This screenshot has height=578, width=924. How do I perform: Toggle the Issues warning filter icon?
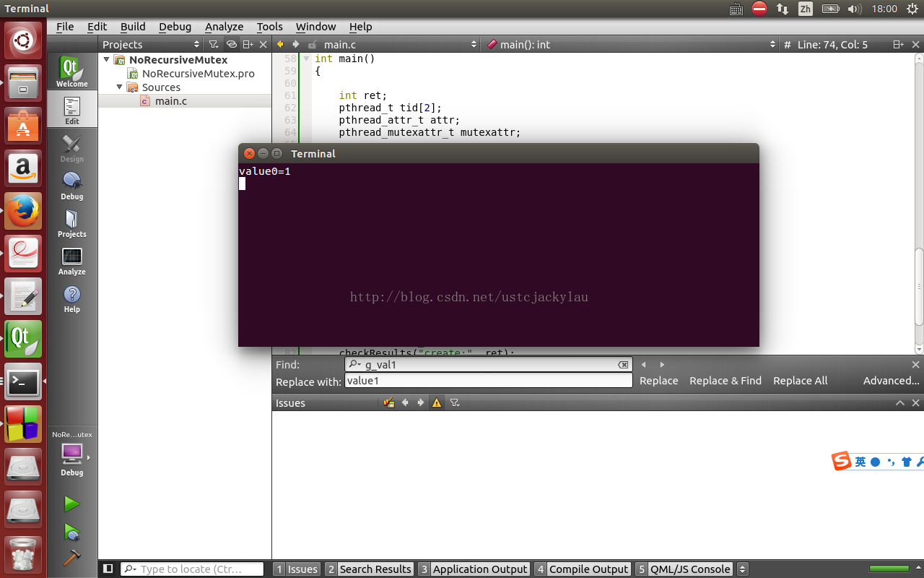click(437, 403)
